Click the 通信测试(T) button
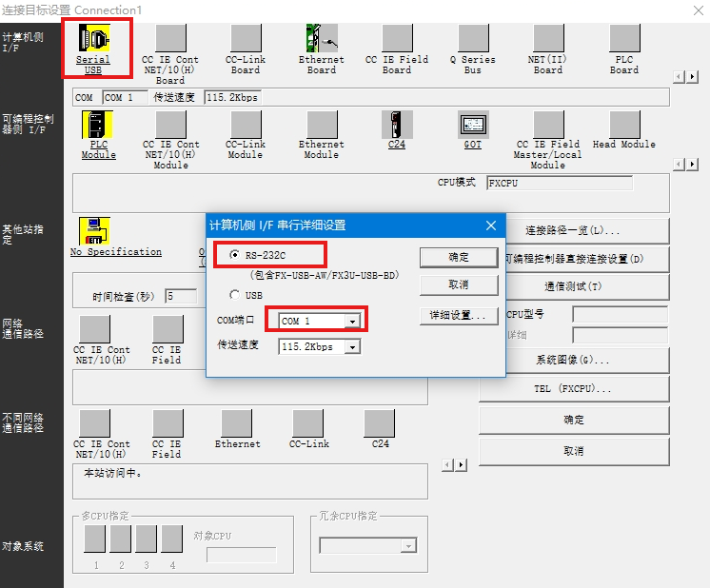 point(573,286)
